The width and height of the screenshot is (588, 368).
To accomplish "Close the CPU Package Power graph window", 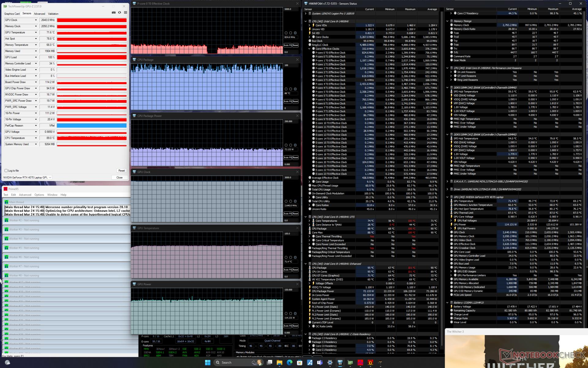I will [297, 116].
